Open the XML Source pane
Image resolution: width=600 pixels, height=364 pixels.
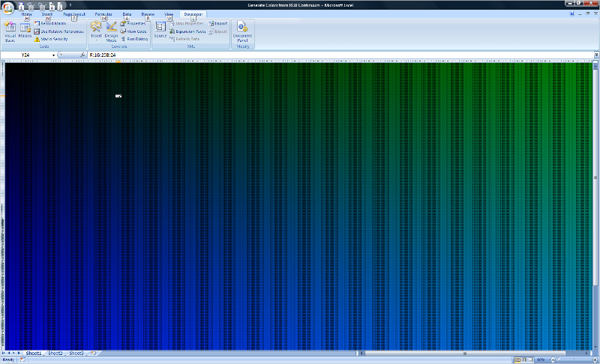click(x=160, y=30)
